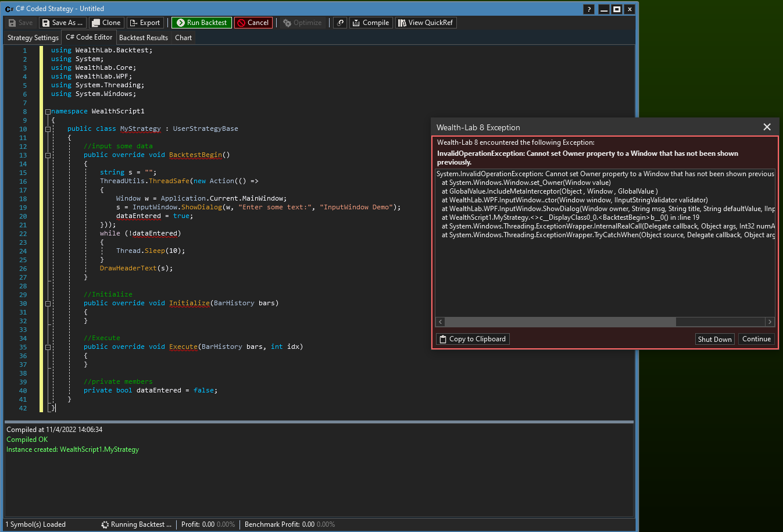Collapse the Execute method block

[48, 347]
